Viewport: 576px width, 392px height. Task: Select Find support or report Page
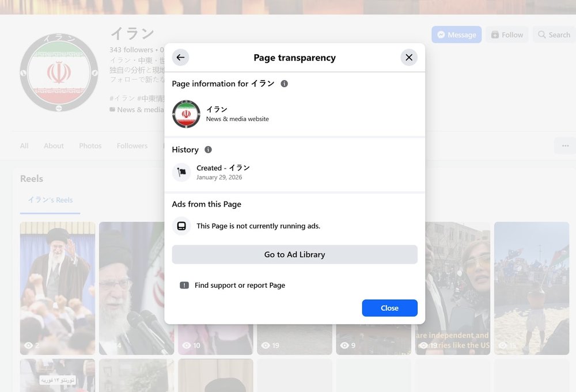(240, 286)
